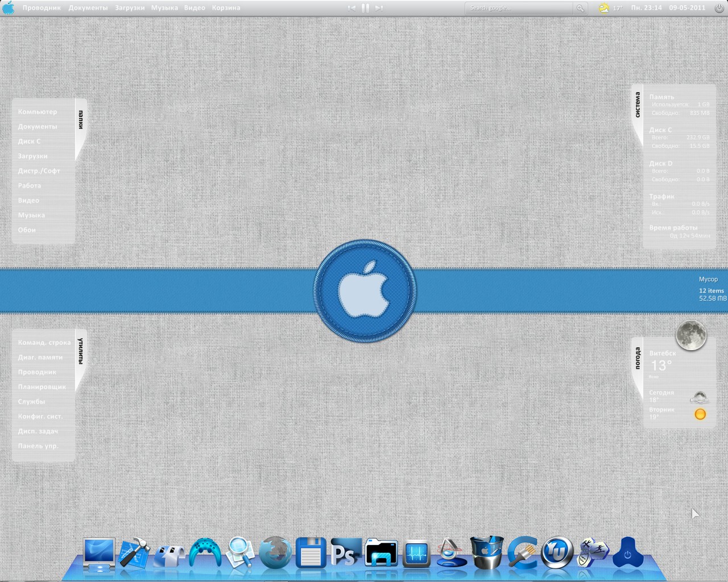728x582 pixels.
Task: Open Видео in the папки panel
Action: [x=28, y=201]
